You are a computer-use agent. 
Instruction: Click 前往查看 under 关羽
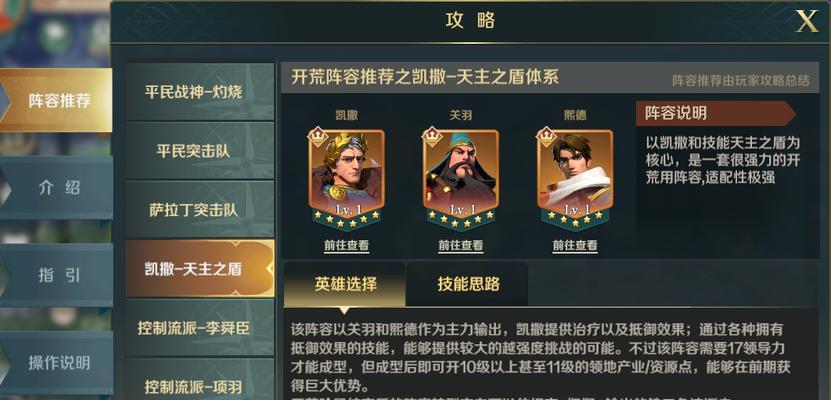461,246
